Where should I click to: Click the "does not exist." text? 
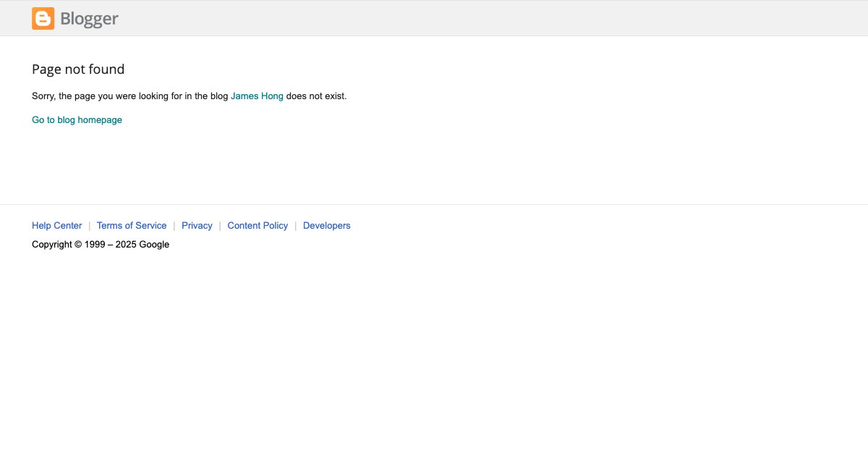(x=316, y=96)
